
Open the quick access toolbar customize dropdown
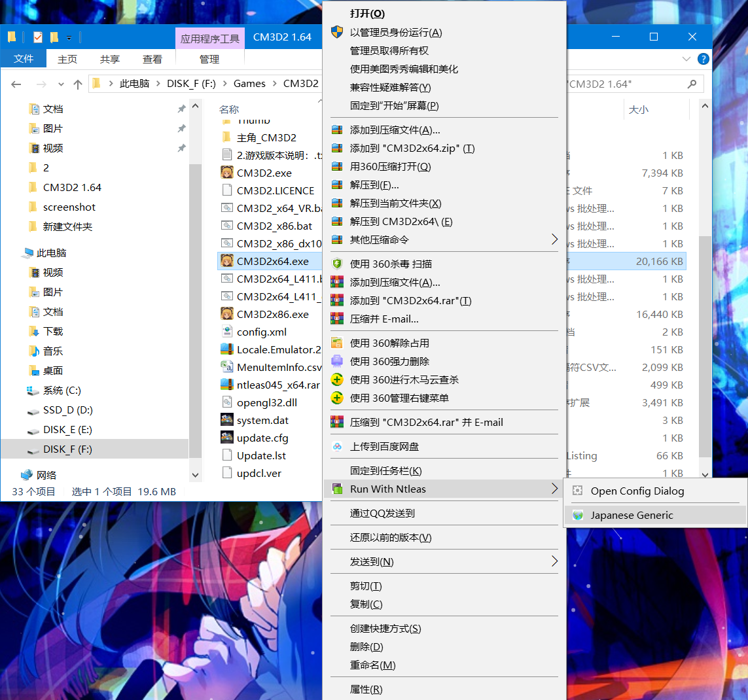coord(69,38)
